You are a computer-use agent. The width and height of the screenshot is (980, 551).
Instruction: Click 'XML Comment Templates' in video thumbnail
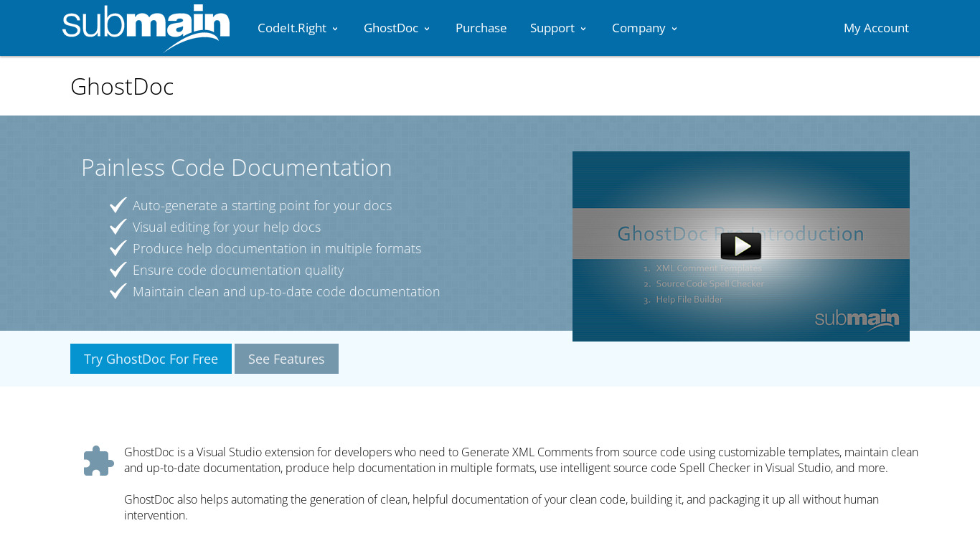[709, 268]
